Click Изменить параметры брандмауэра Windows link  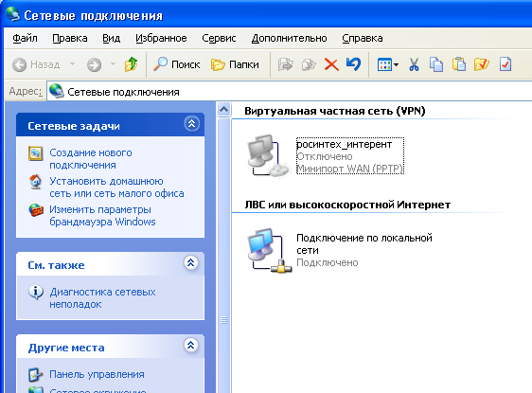102,216
